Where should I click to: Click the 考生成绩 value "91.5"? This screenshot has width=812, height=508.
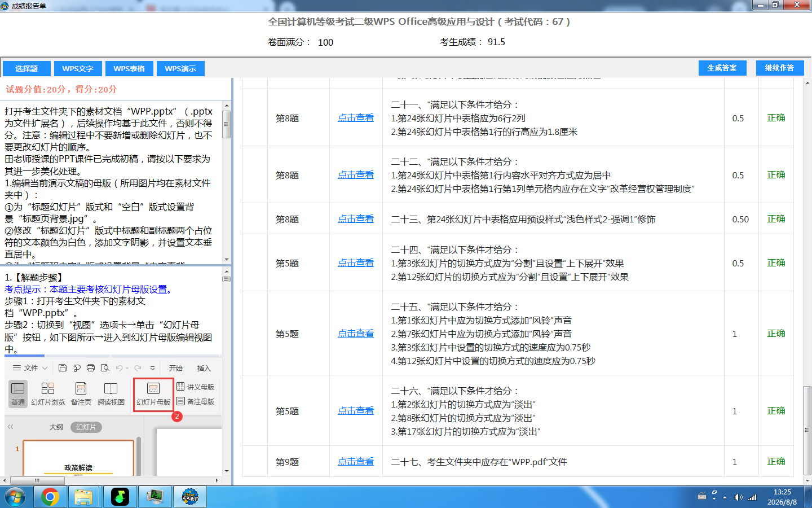496,42
